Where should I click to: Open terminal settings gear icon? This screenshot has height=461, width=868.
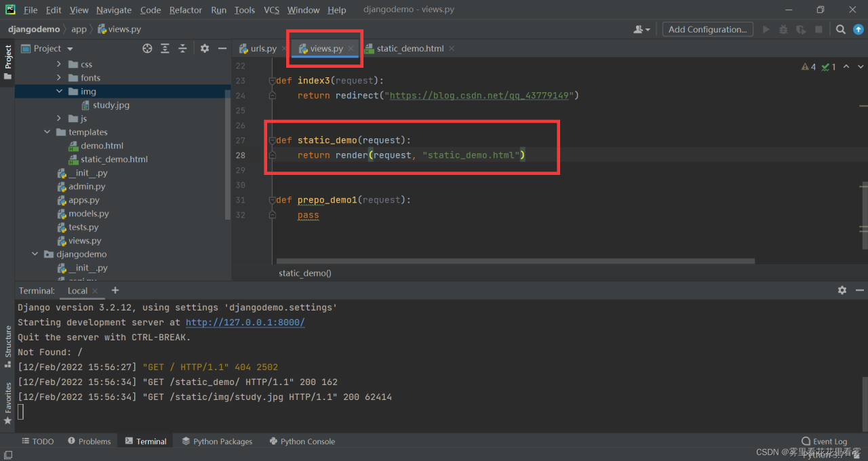click(x=842, y=290)
